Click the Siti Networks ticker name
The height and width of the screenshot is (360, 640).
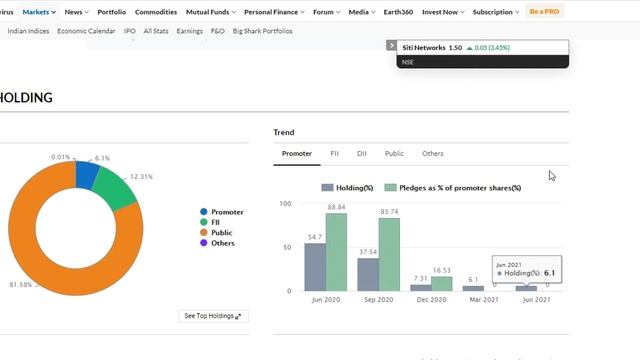424,48
